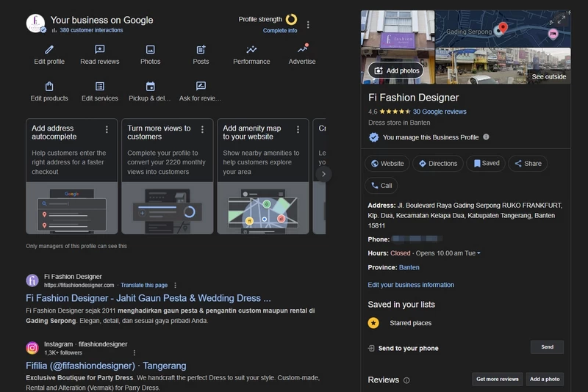Screen dimensions: 588x392
Task: Expand hours dropdown next to Opens 10.00 am Tue
Action: pos(478,253)
